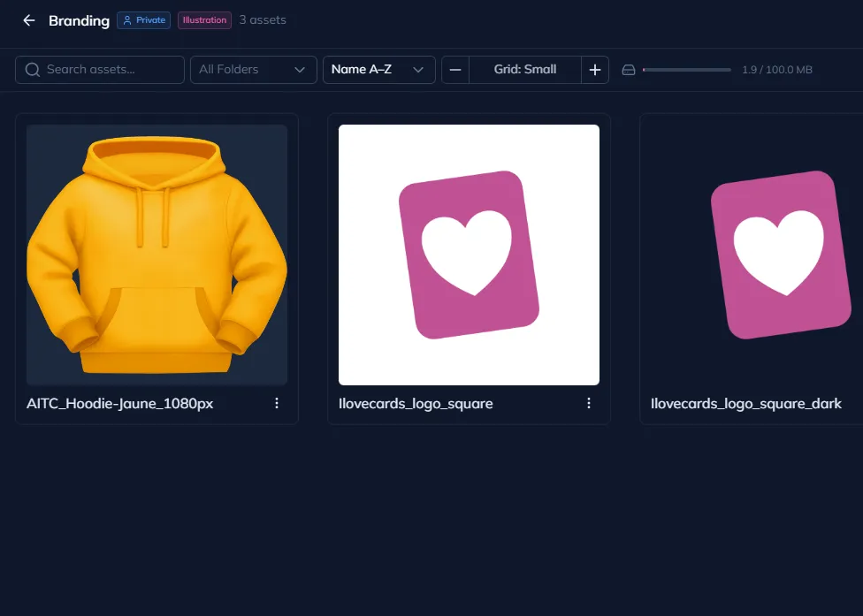Viewport: 863px width, 616px height.
Task: Click the back arrow next to Branding
Action: tap(28, 20)
